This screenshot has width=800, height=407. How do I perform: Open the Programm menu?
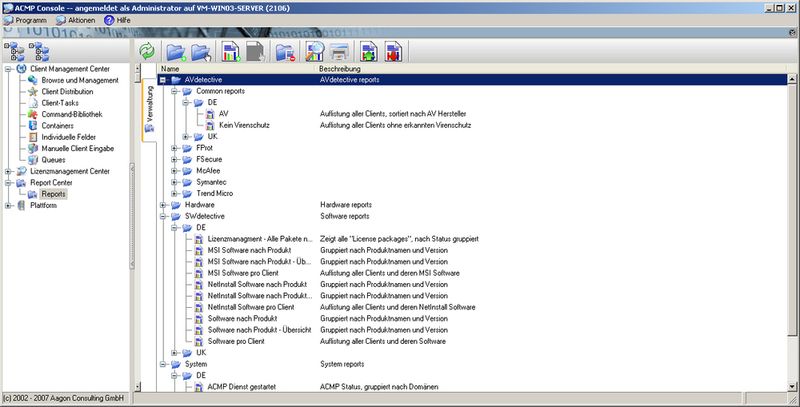tap(28, 19)
